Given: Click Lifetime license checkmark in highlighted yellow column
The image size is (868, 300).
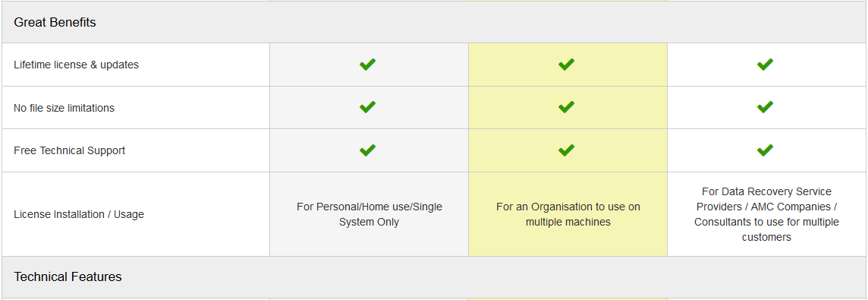Looking at the screenshot, I should click(566, 65).
